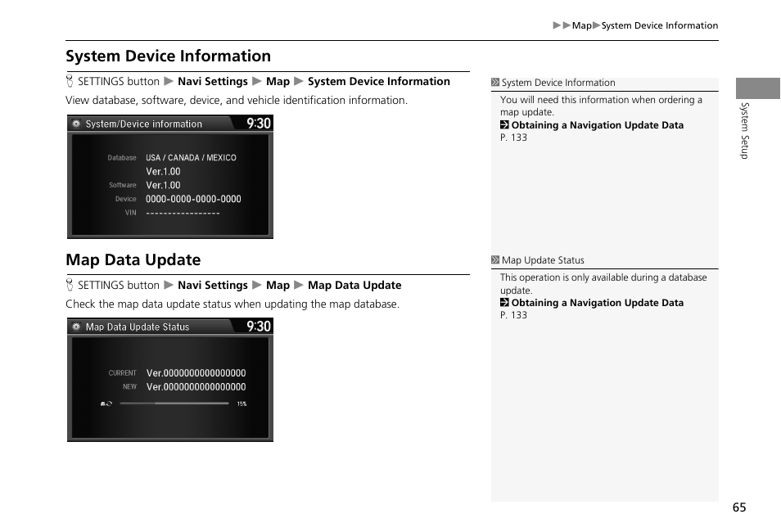
Task: Open first Obtaining a Navigation Update Data link
Action: (x=597, y=125)
